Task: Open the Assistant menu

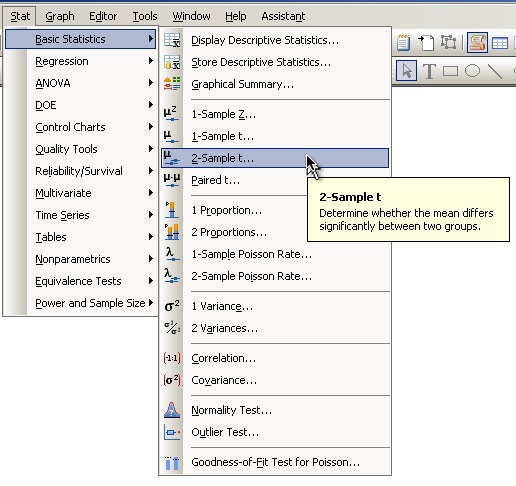Action: pyautogui.click(x=283, y=16)
